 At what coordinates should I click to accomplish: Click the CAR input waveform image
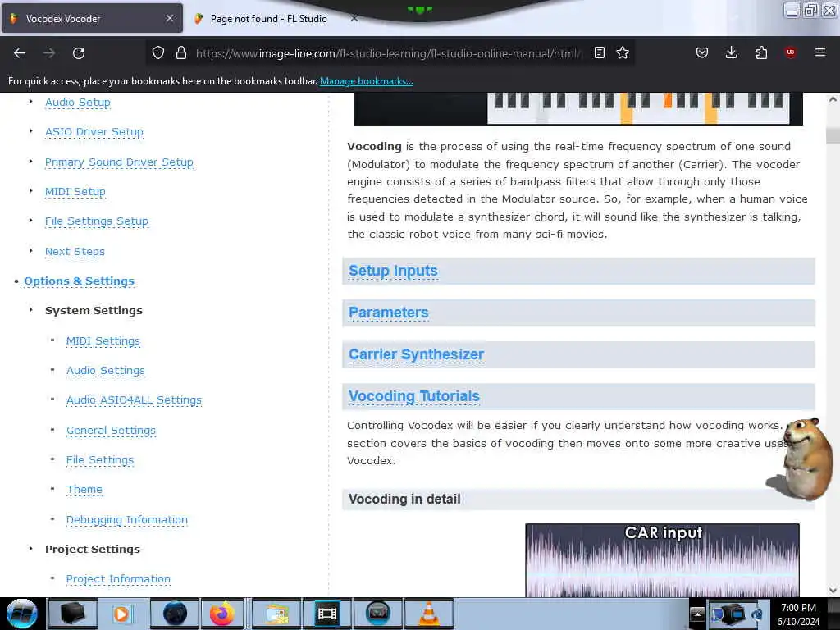(x=662, y=559)
